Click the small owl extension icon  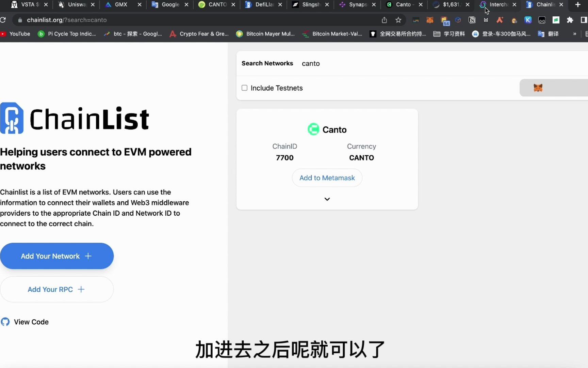click(x=514, y=20)
